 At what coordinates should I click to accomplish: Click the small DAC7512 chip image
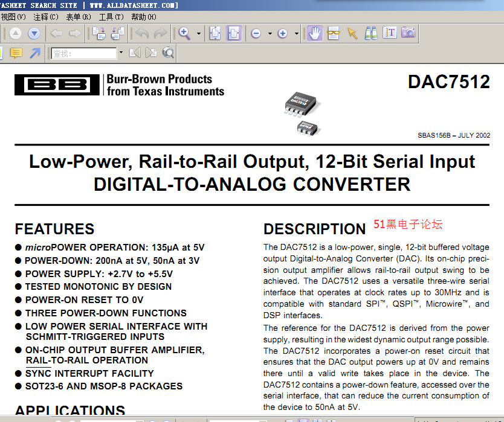pos(308,129)
